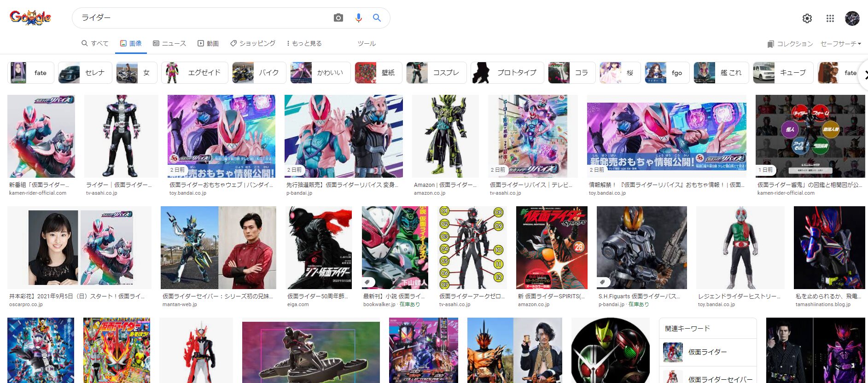Open the Google account profile avatar
The width and height of the screenshot is (868, 383).
pos(852,18)
